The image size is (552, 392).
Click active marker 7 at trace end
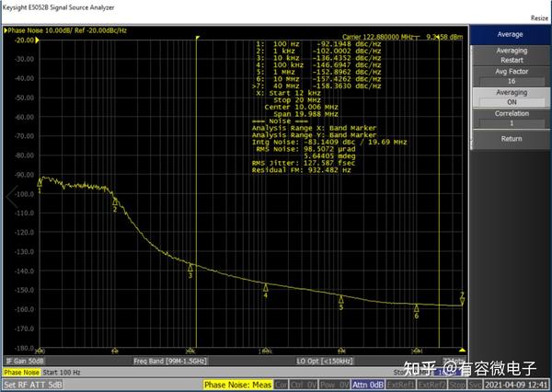tap(462, 298)
